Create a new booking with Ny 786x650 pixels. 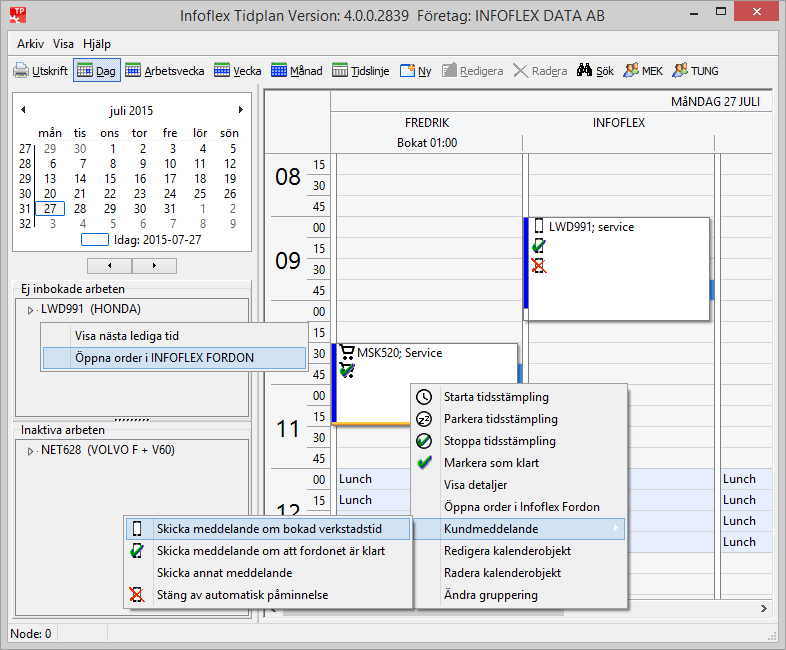415,71
